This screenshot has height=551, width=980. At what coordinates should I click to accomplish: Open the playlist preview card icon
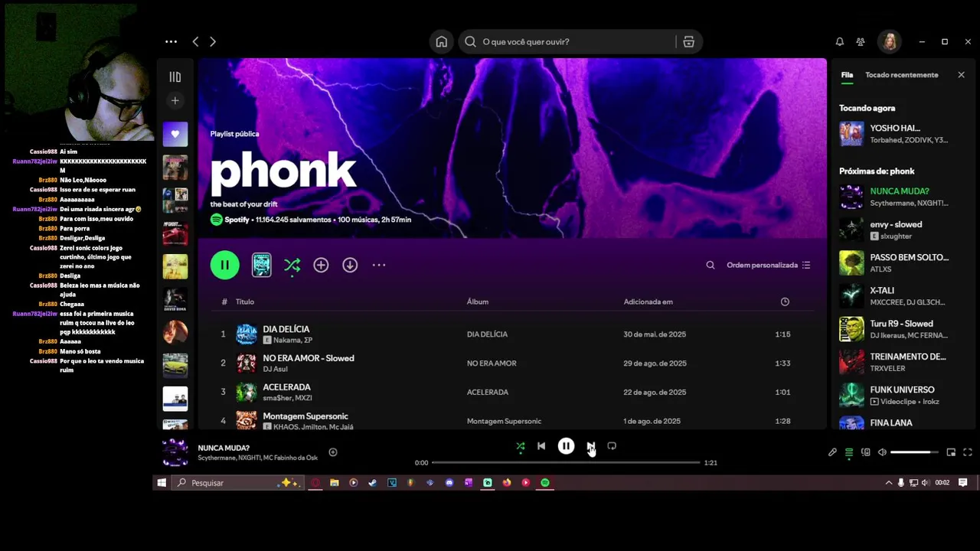[x=262, y=265]
